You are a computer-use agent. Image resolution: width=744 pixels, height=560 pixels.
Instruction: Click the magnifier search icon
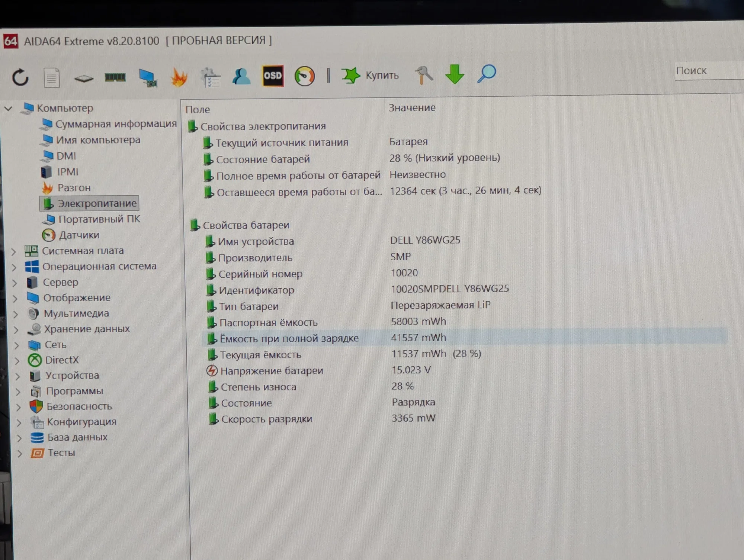tap(487, 73)
